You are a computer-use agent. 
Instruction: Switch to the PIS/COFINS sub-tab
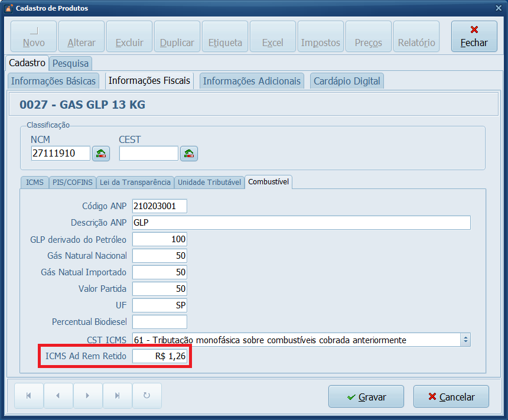tap(71, 182)
